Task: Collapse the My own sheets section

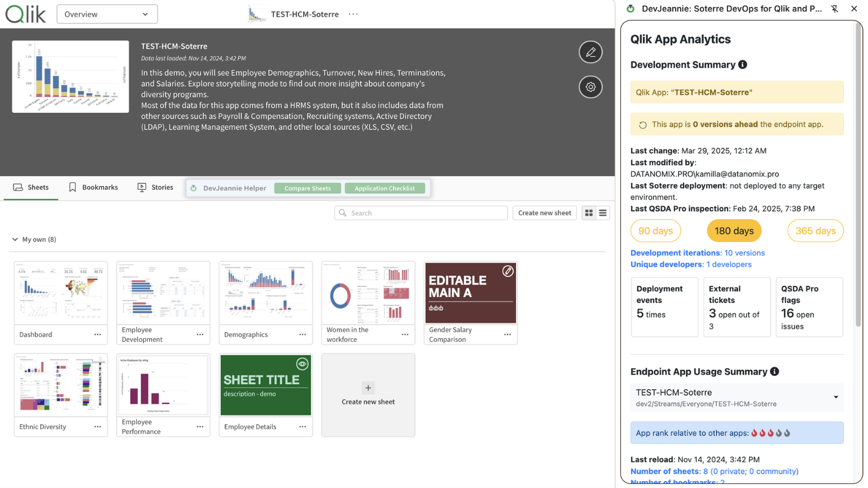Action: point(15,239)
